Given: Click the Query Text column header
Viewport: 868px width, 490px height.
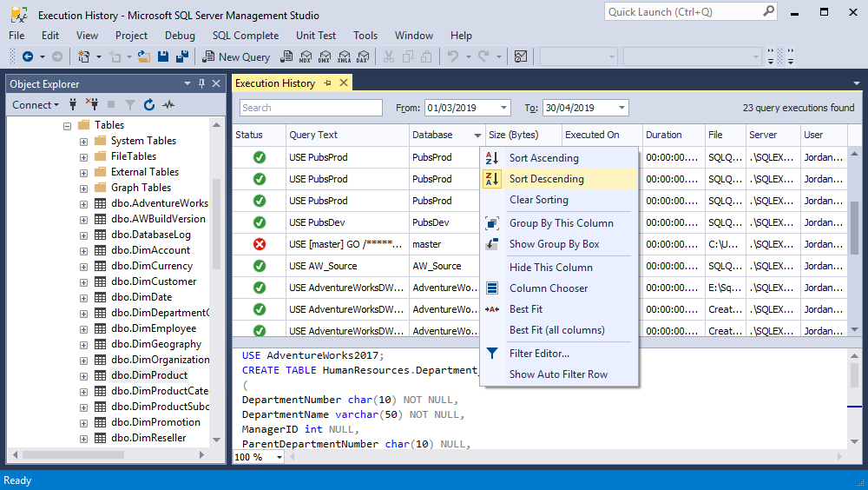Looking at the screenshot, I should pos(348,135).
